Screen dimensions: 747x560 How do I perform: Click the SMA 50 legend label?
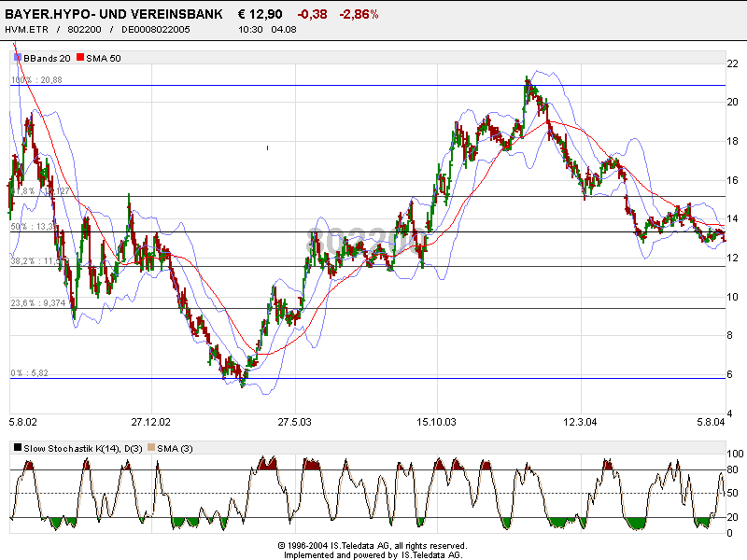coord(104,58)
